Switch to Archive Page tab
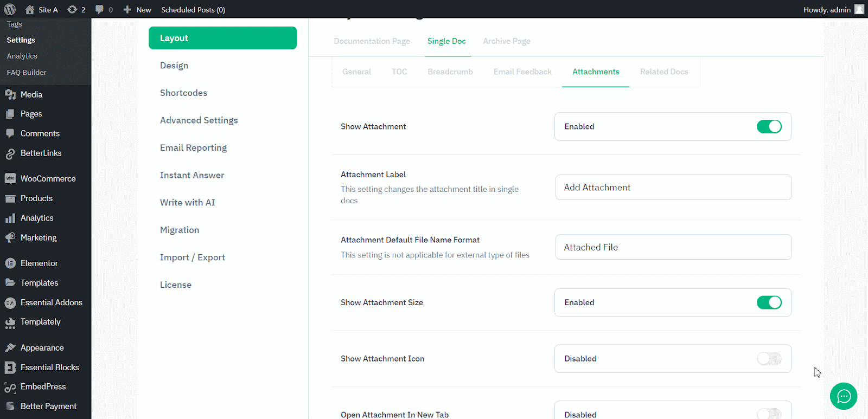Image resolution: width=868 pixels, height=419 pixels. (x=507, y=41)
